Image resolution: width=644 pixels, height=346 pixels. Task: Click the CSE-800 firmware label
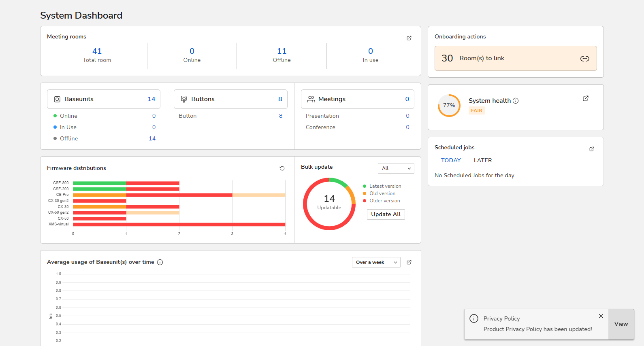point(61,183)
